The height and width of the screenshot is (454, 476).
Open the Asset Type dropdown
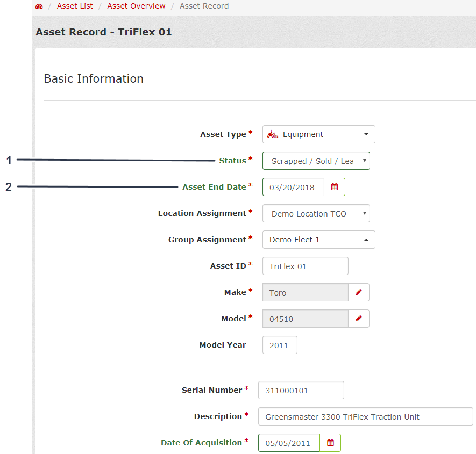click(x=319, y=134)
